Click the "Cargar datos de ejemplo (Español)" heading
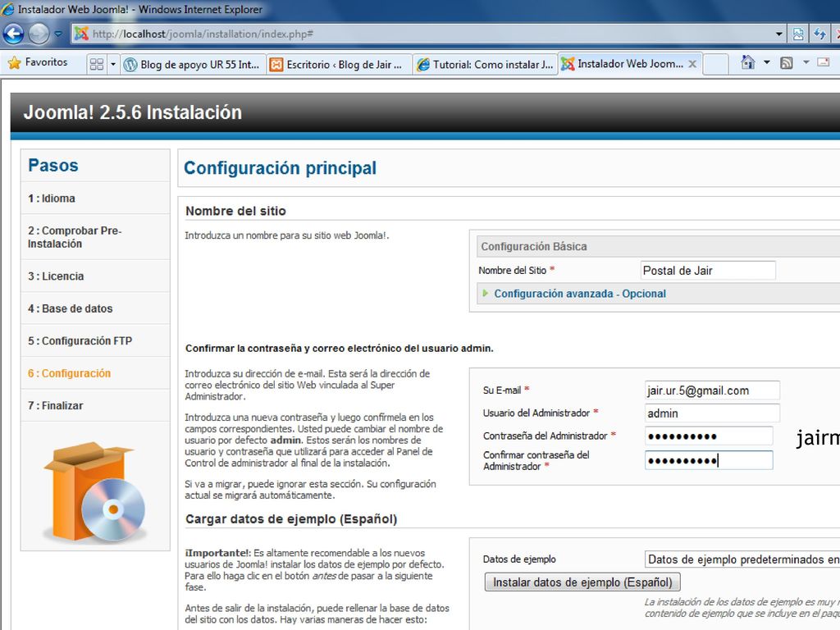Screen dimensions: 840x630 tap(291, 519)
